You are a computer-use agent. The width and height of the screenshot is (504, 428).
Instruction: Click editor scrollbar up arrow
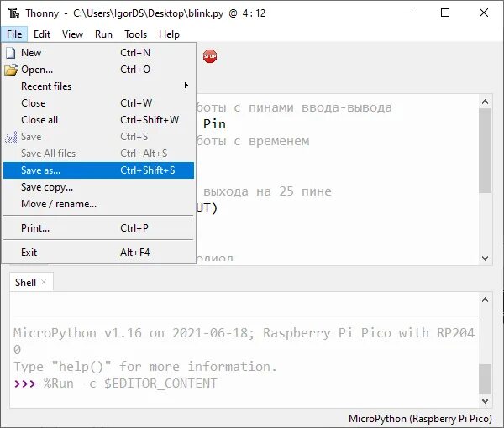(486, 102)
